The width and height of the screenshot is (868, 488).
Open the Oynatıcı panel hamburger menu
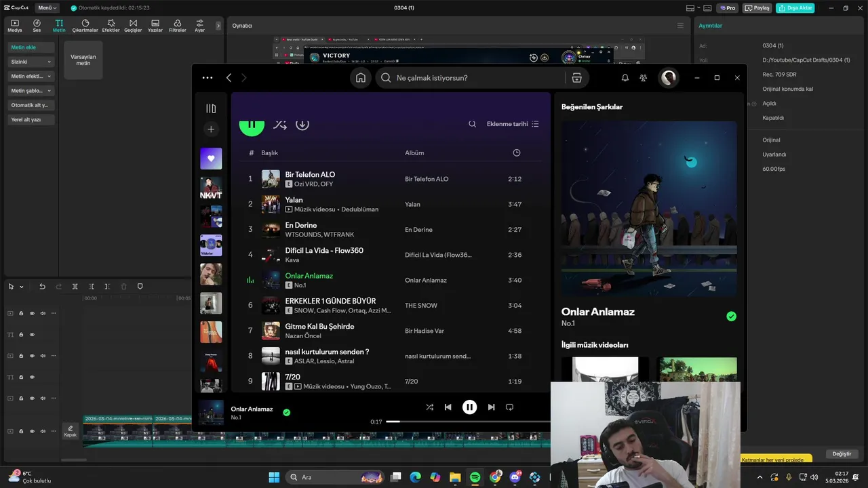click(680, 26)
